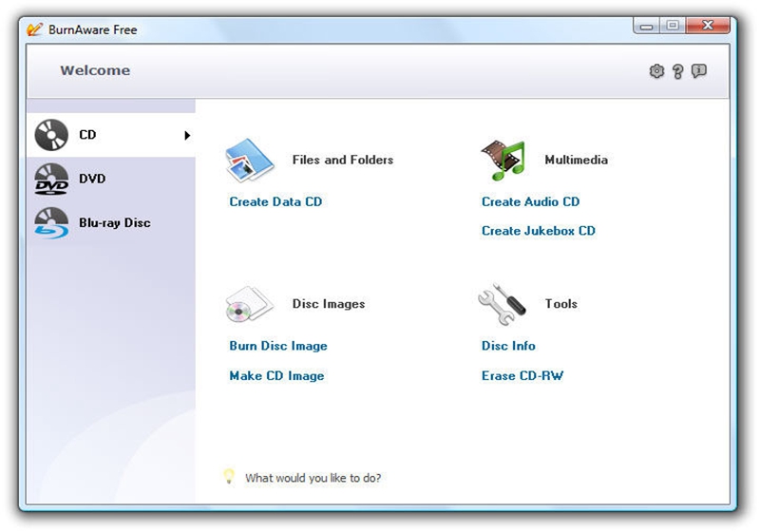
Task: Open Make CD Image
Action: click(x=276, y=376)
